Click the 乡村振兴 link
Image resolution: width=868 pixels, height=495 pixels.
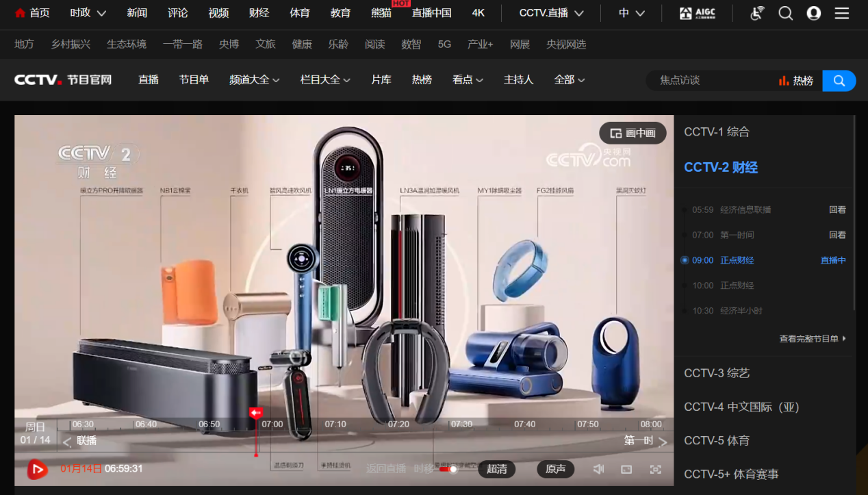(x=71, y=45)
